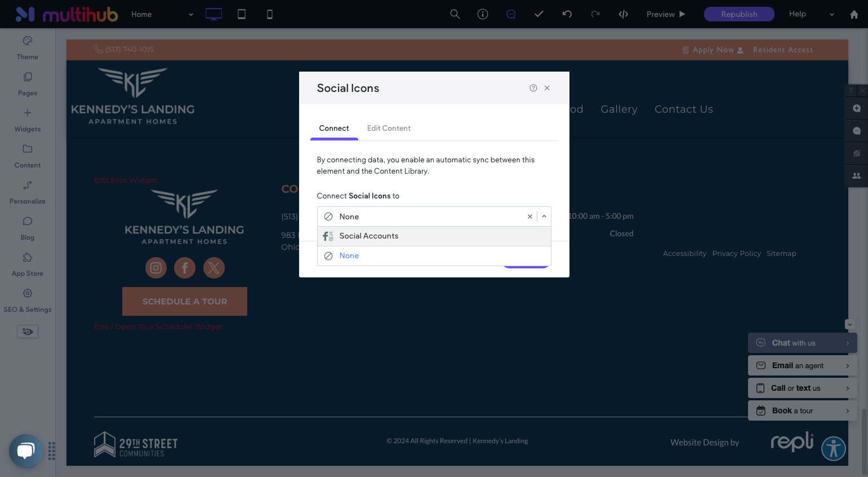
Task: Open the live chat bubble
Action: (26, 450)
